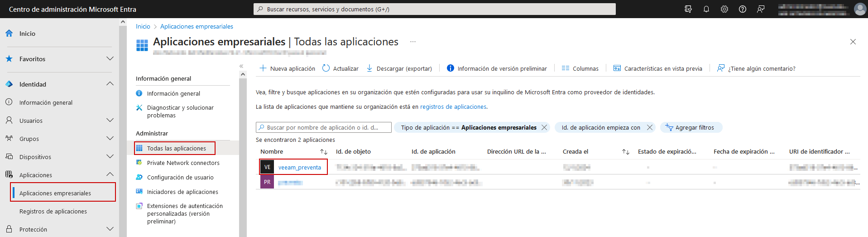This screenshot has height=237, width=868.
Task: Expand the Grupos section
Action: (x=110, y=139)
